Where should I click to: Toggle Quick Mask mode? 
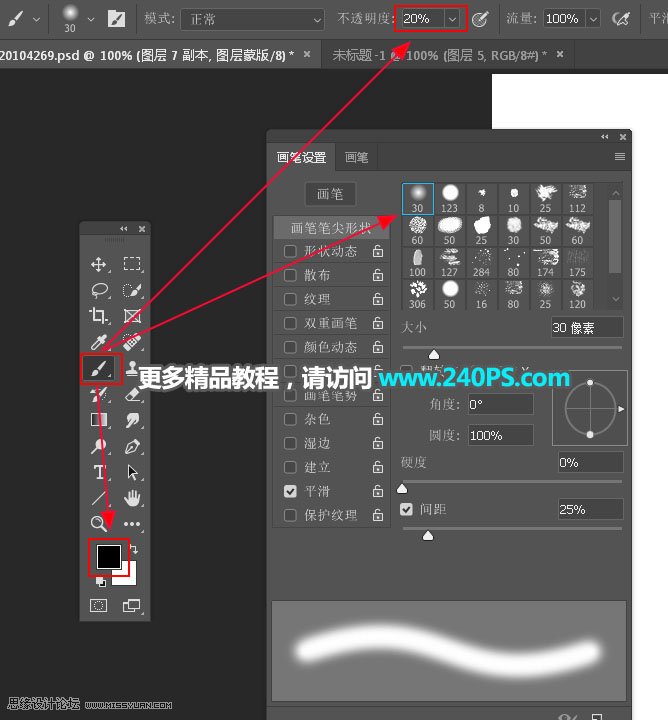click(98, 605)
